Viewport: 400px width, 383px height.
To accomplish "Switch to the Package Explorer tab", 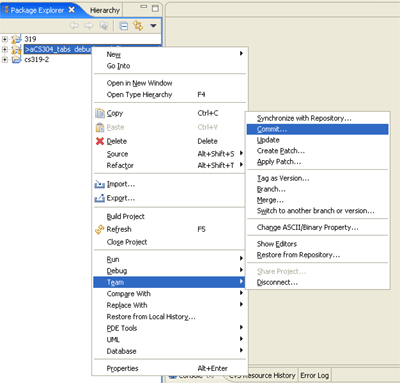I will 37,10.
